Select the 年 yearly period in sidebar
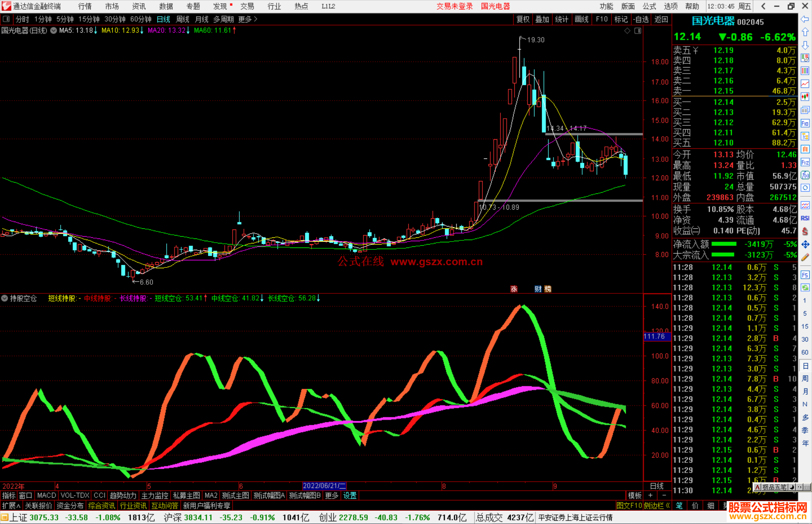The height and width of the screenshot is (524, 812). 805,443
